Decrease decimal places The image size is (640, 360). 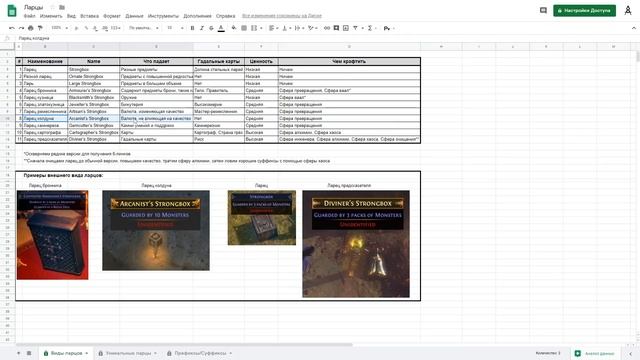pos(95,28)
